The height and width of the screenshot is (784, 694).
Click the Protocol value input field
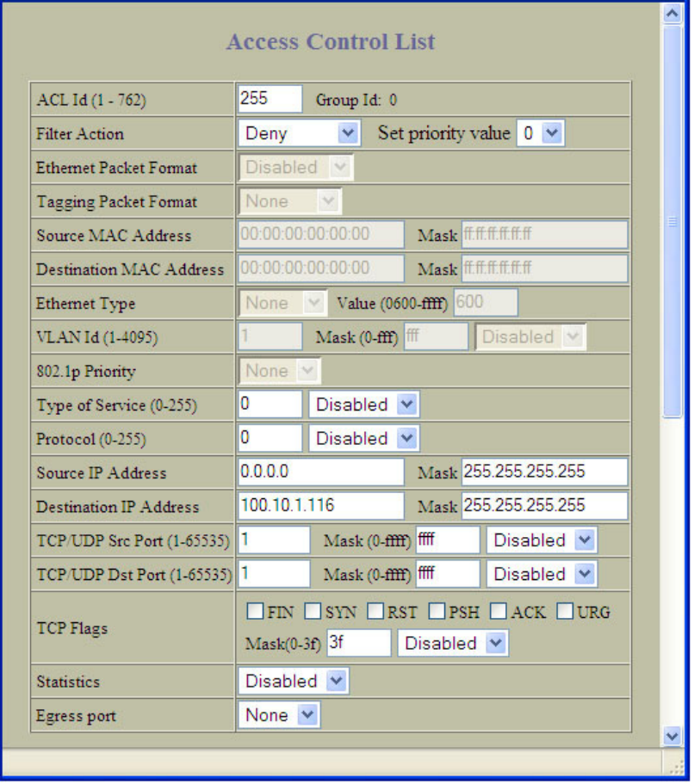pos(270,438)
